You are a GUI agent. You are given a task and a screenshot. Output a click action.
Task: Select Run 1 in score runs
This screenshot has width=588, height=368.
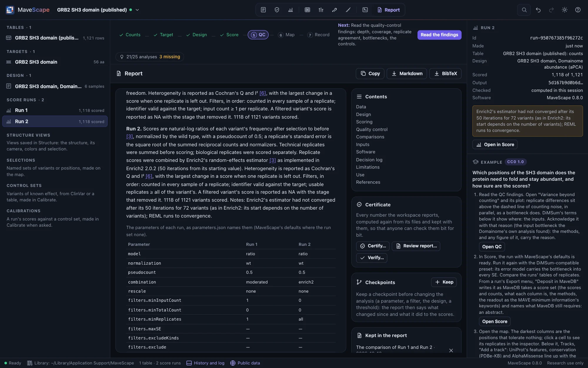(x=55, y=110)
